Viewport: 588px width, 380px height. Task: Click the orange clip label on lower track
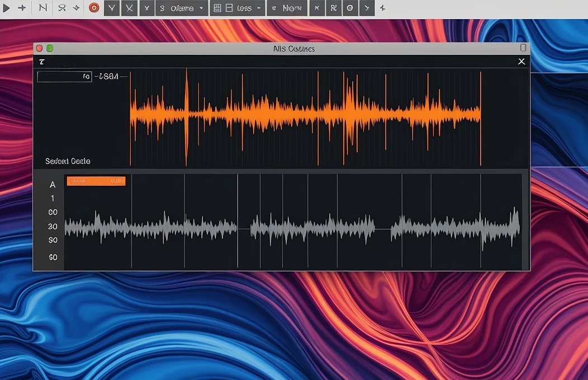click(x=96, y=181)
